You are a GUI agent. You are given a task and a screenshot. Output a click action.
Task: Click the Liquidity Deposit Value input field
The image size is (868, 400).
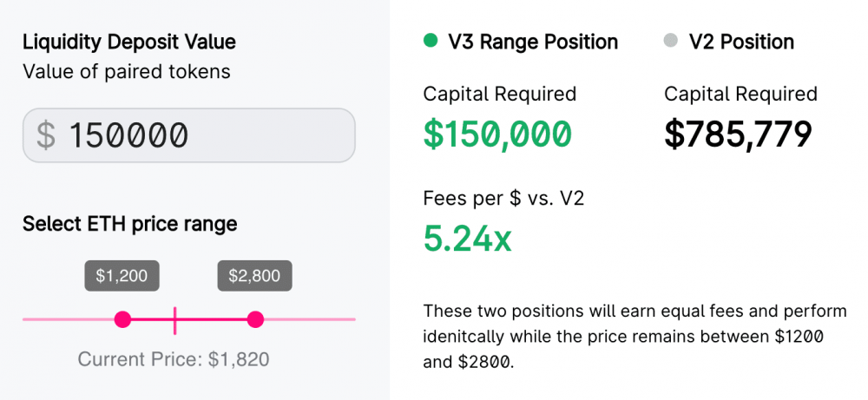(x=189, y=135)
